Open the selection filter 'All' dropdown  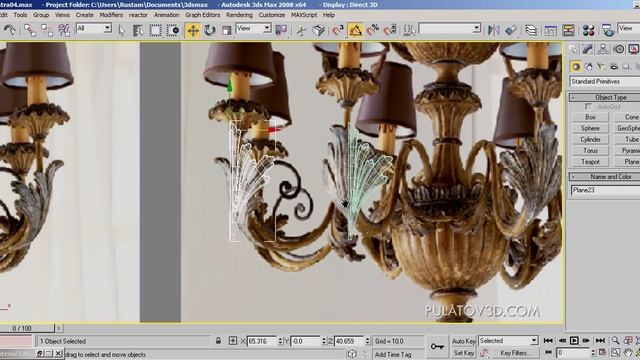(x=93, y=29)
